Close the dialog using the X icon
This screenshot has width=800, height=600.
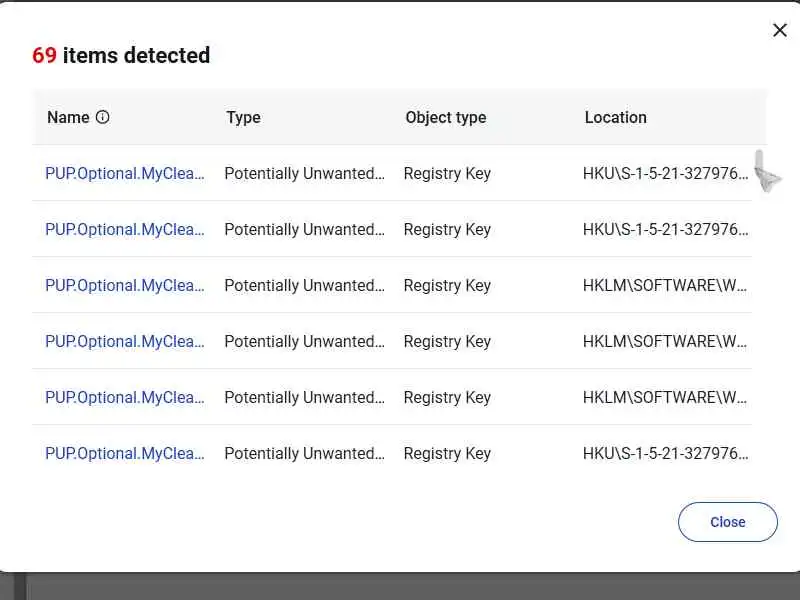coord(780,30)
